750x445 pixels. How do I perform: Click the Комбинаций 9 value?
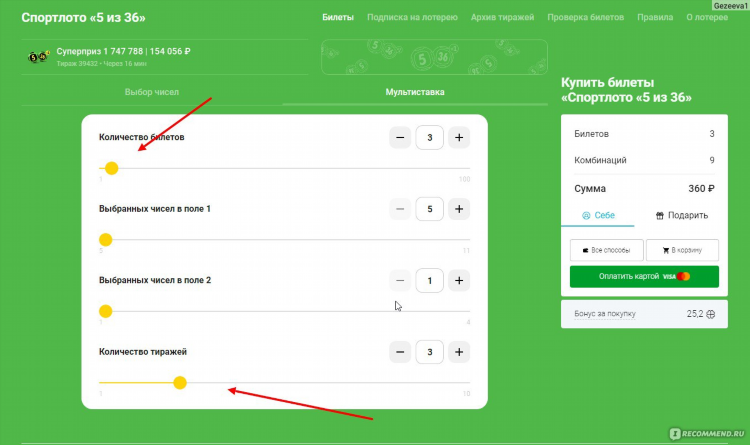pyautogui.click(x=712, y=160)
